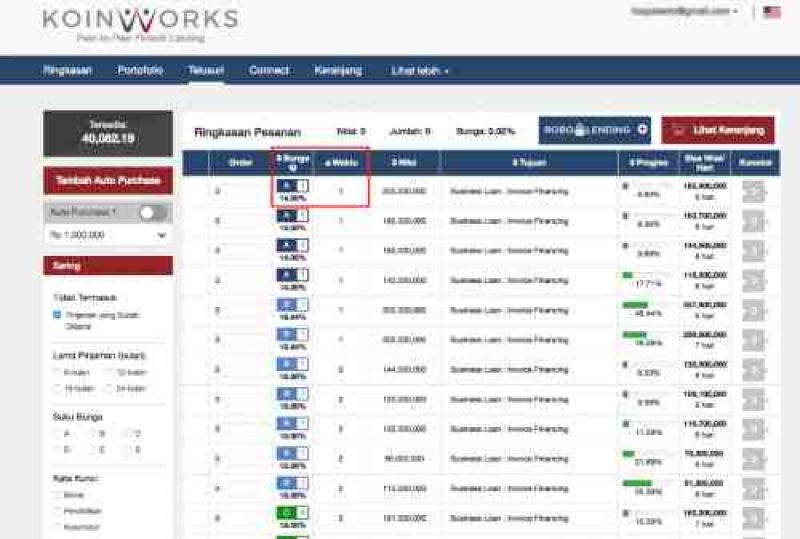Click progress bar in the 113,000,000 row

(648, 483)
